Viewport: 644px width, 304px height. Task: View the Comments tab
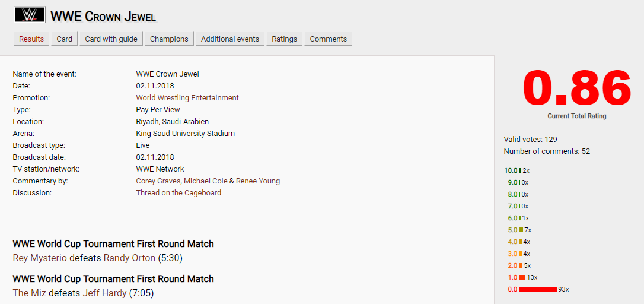(329, 39)
